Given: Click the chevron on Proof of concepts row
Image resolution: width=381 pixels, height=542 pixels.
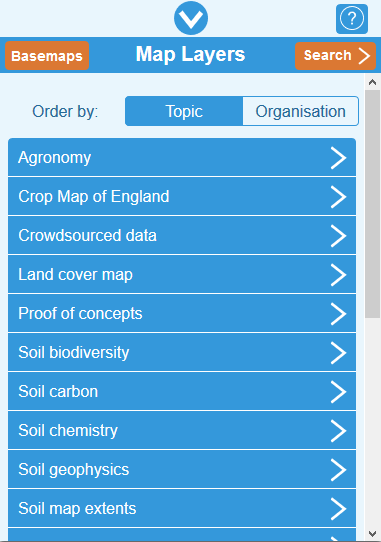Looking at the screenshot, I should coord(338,314).
